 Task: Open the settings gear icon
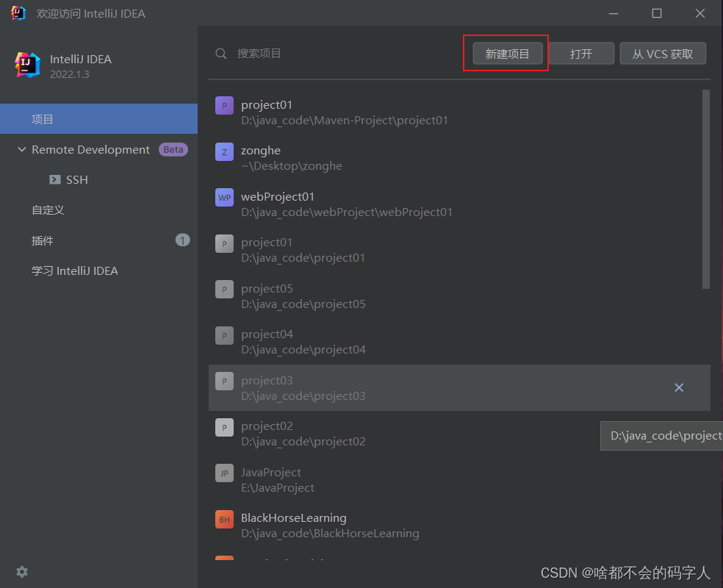coord(21,572)
